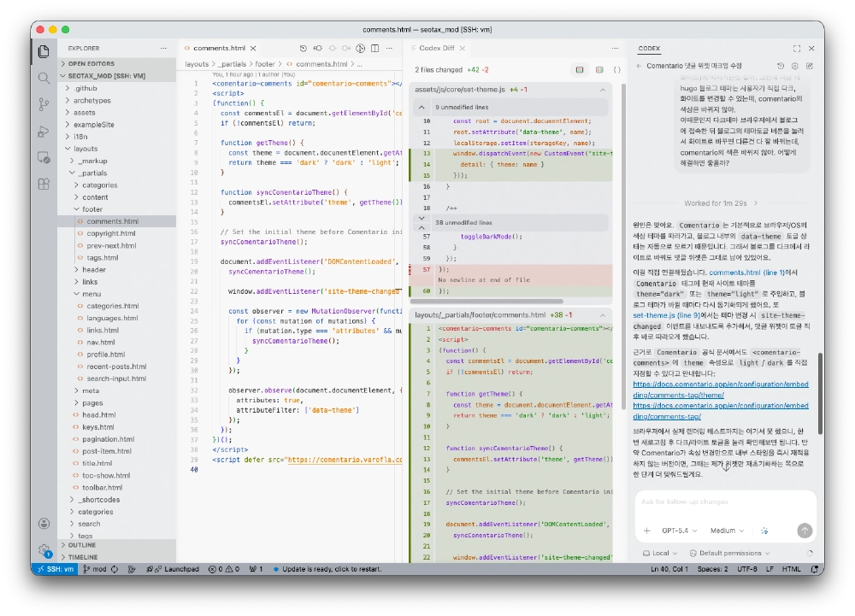Viewport: 855px width, 616px height.
Task: Send the Codex message with arrow button
Action: coord(804,531)
